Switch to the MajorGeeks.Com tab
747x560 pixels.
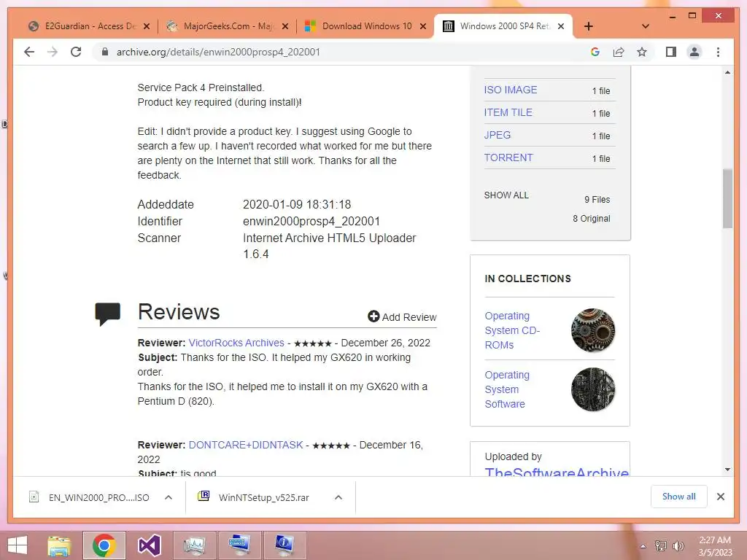click(x=228, y=26)
